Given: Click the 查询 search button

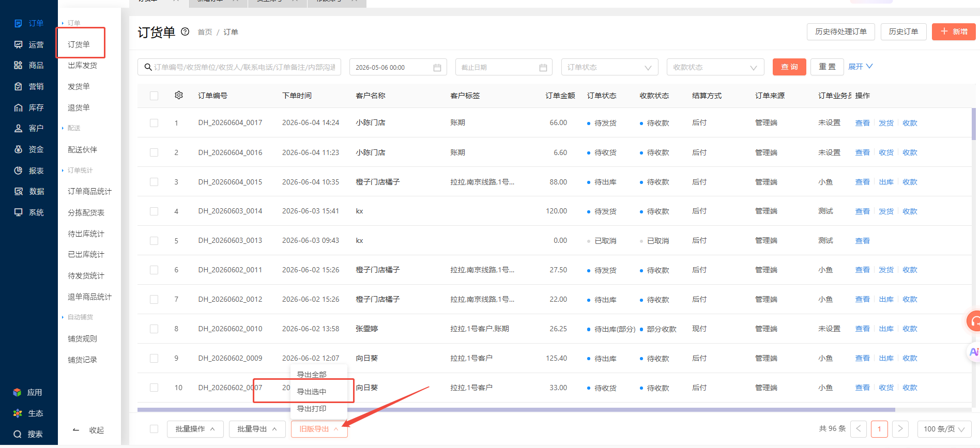Looking at the screenshot, I should 789,67.
